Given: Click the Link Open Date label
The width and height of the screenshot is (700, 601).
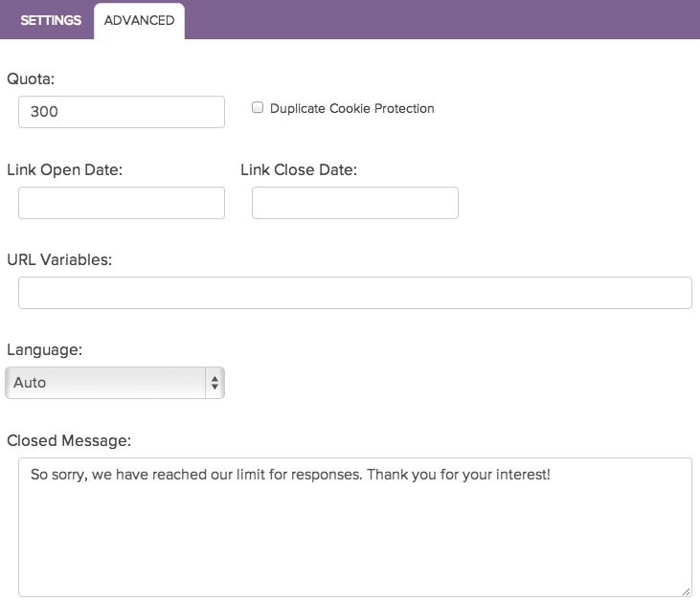Looking at the screenshot, I should point(65,170).
